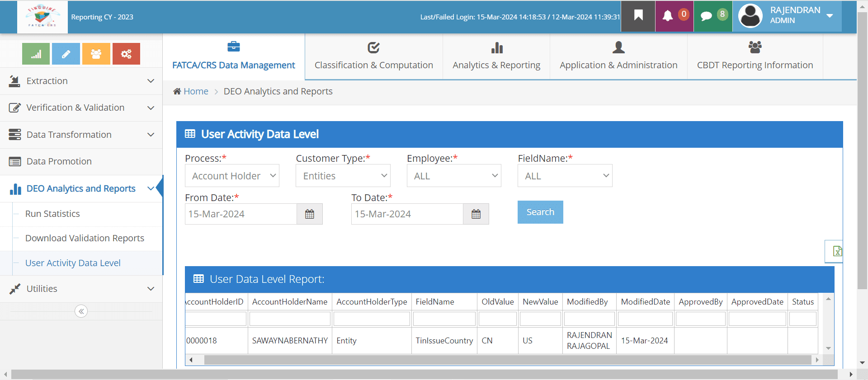Collapse DEO Analytics and Reports chevron
The height and width of the screenshot is (380, 868).
pyautogui.click(x=151, y=188)
